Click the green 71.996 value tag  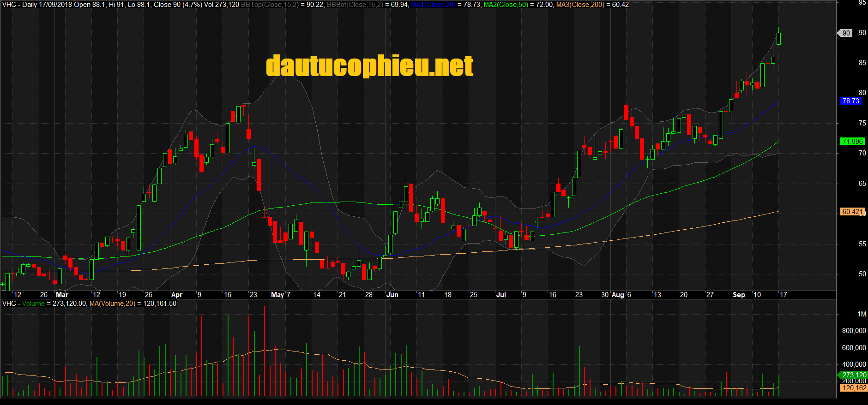[852, 142]
